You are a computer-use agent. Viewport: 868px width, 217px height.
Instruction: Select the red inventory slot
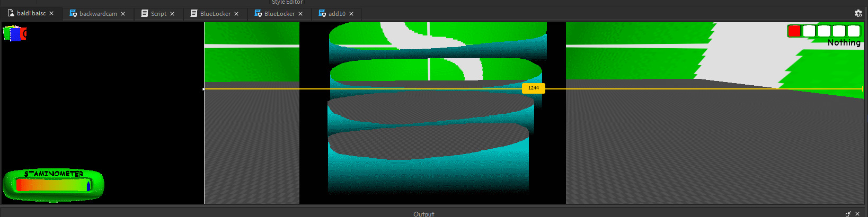tap(794, 31)
